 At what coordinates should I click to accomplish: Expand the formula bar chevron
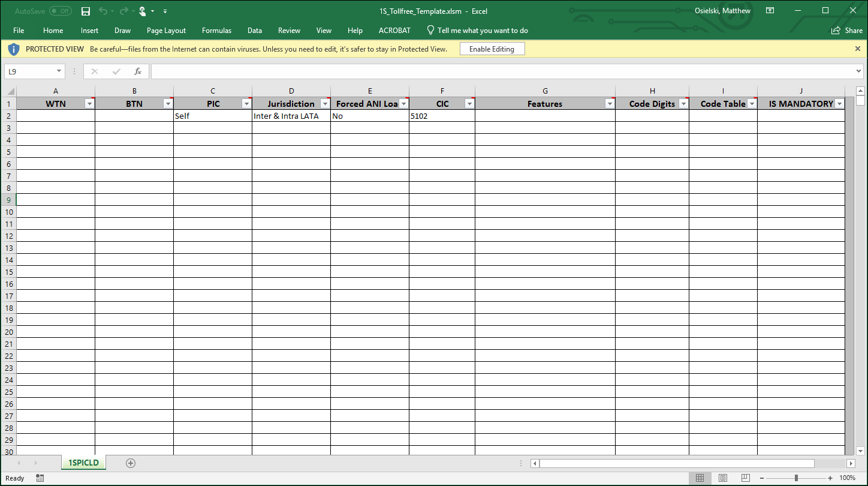pyautogui.click(x=859, y=71)
